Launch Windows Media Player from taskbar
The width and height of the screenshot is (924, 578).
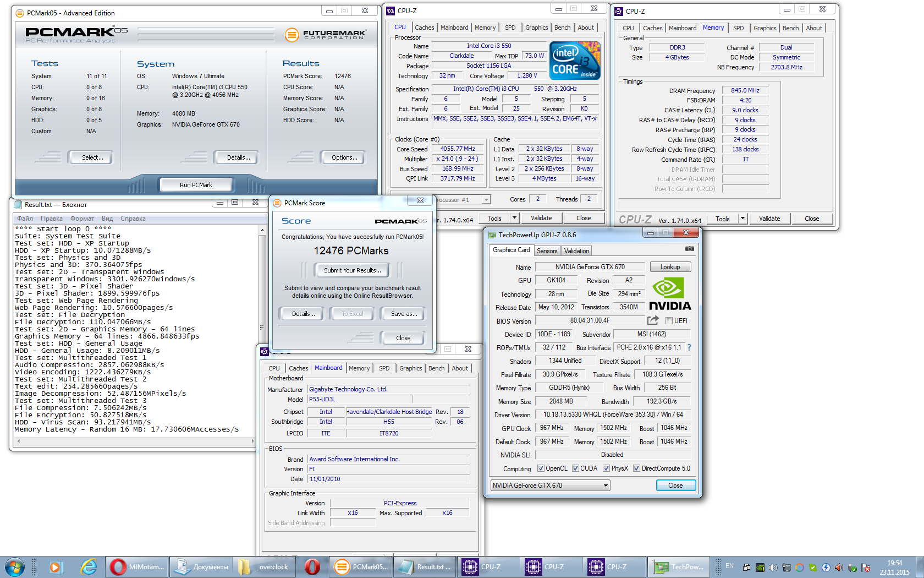[x=56, y=566]
